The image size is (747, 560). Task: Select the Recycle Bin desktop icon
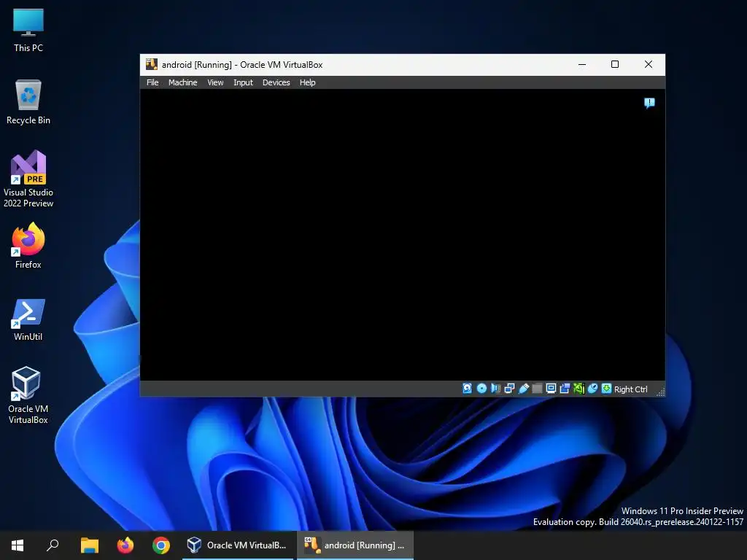pyautogui.click(x=28, y=102)
